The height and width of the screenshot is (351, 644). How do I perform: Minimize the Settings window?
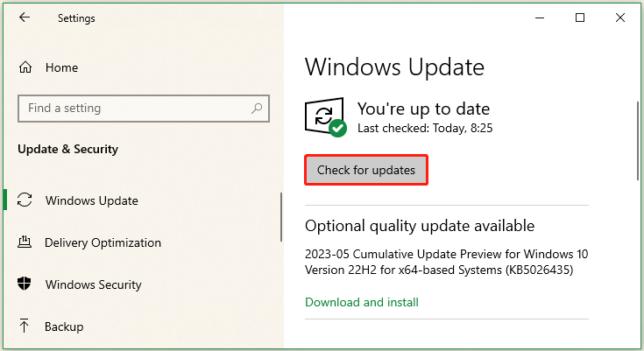[540, 18]
